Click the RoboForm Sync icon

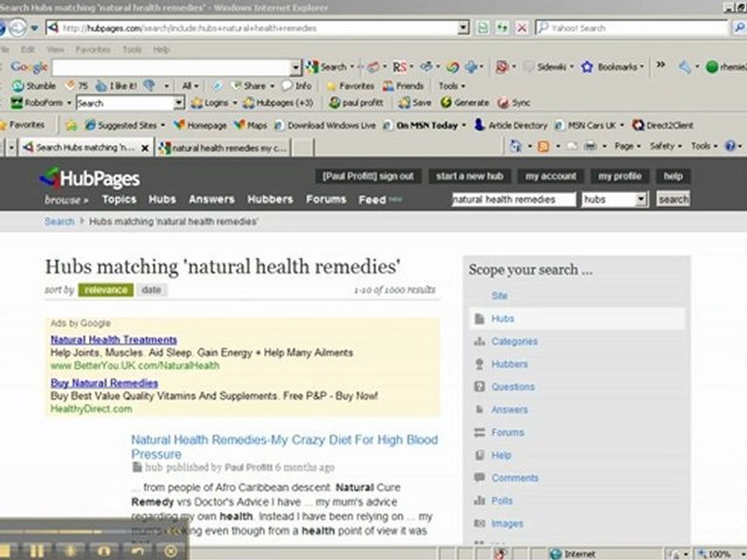[503, 103]
